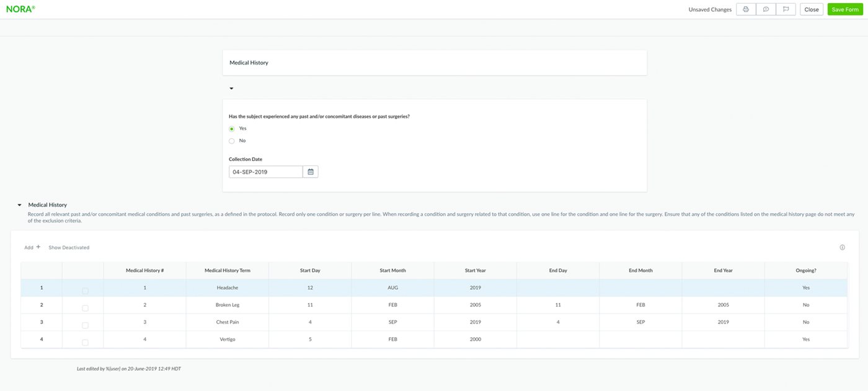
Task: Click the NORA logo
Action: (20, 9)
